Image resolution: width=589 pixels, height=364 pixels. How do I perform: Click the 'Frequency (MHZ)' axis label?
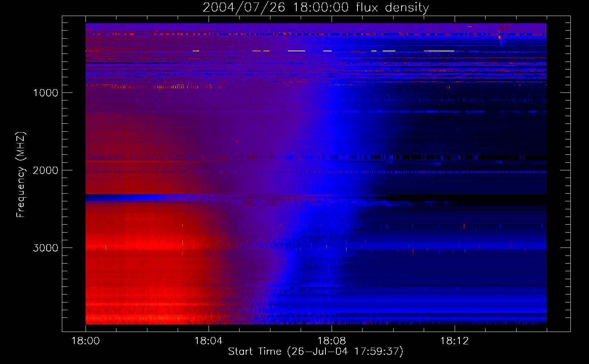click(21, 175)
